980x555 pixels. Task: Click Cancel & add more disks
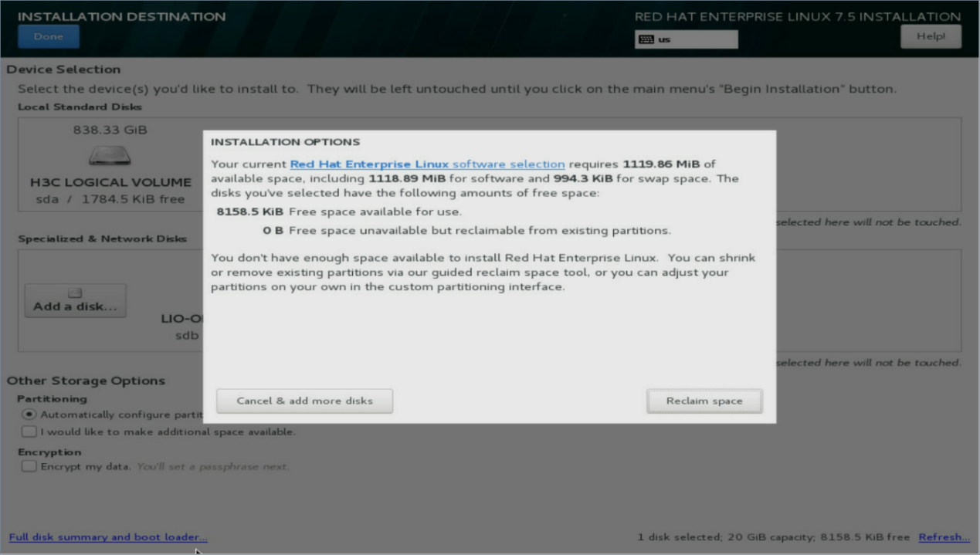point(304,401)
